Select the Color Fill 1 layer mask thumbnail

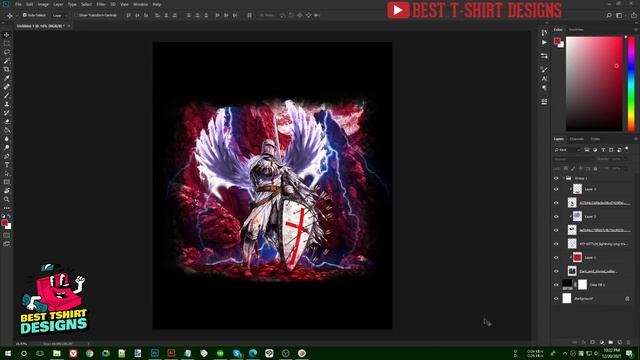pyautogui.click(x=582, y=284)
